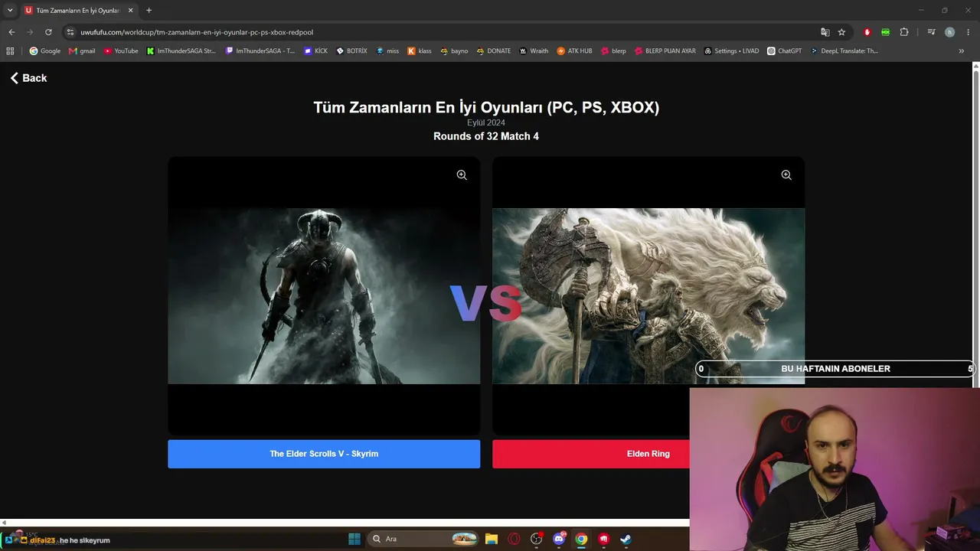980x551 pixels.
Task: Open the Wraith bookmark
Action: pos(534,51)
